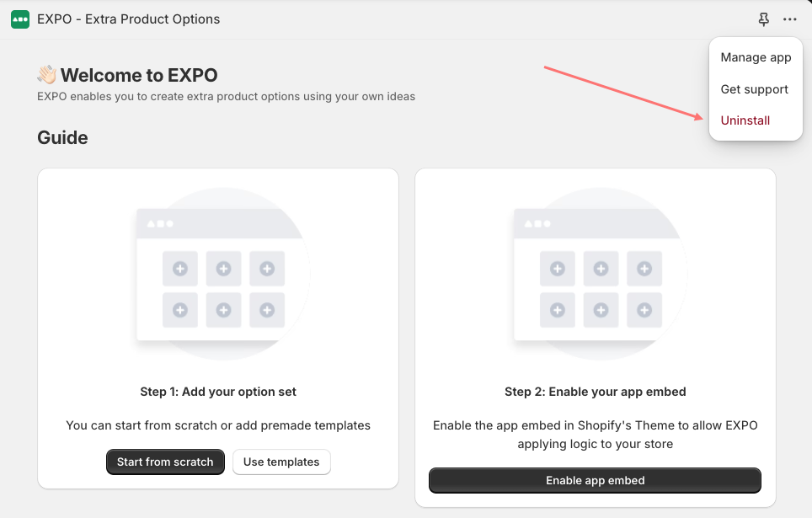
Task: Open the three-dots more actions menu
Action: [790, 19]
